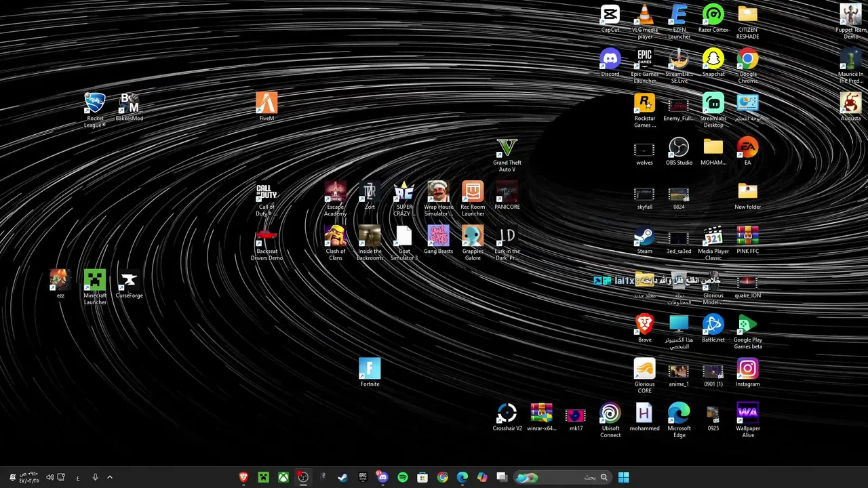Switch the Arabic input language indicator

click(78, 478)
